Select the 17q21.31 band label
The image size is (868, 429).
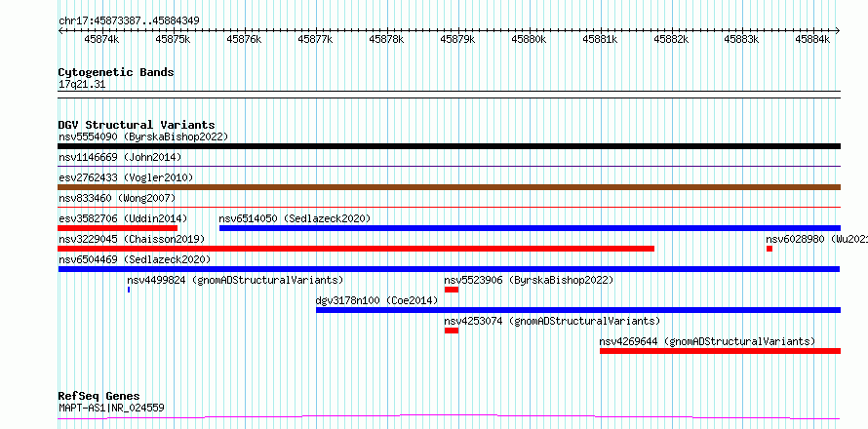pyautogui.click(x=81, y=85)
